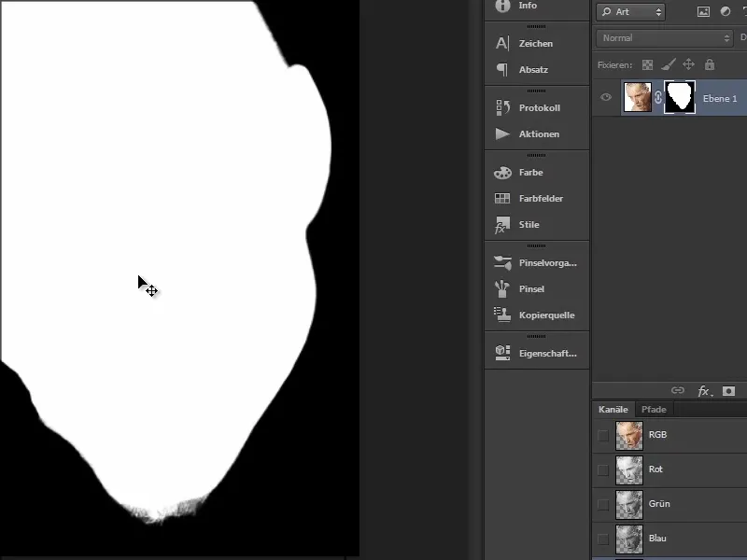Toggle visibility of Rot channel
Screen dimensions: 747x560
[x=603, y=470]
